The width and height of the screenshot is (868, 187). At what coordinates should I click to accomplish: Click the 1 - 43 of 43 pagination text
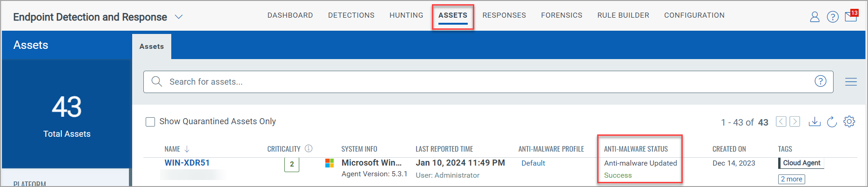point(744,122)
